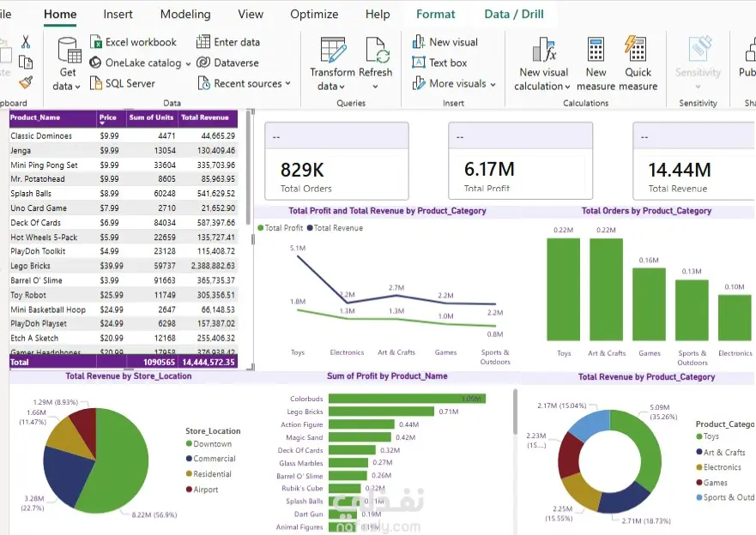Click the SQL Server source icon
The width and height of the screenshot is (756, 535).
(x=96, y=83)
